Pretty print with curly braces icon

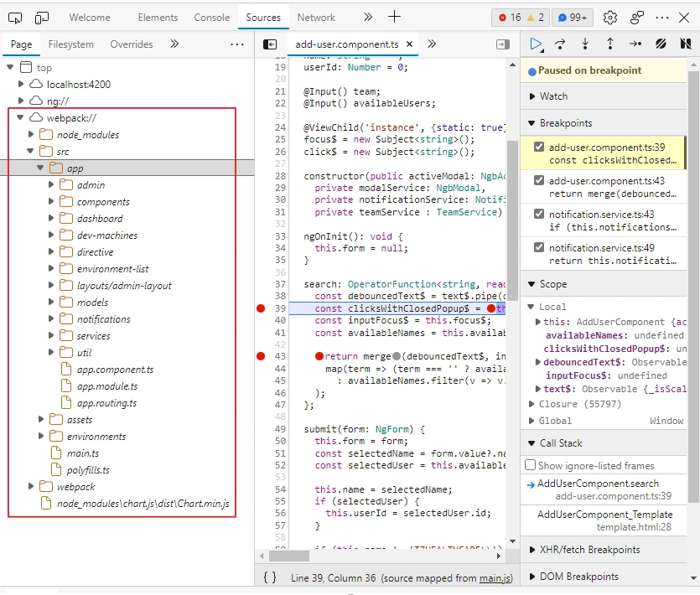coord(270,577)
